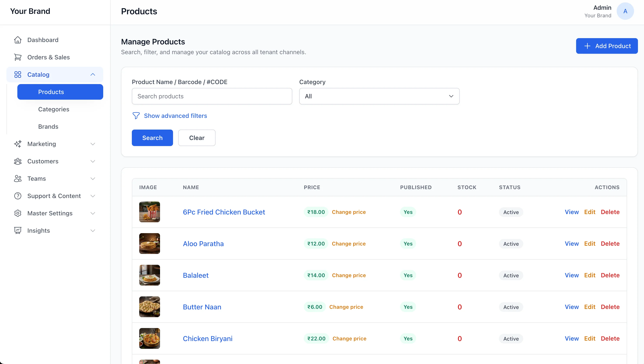Open Brands in the sidebar

point(48,127)
